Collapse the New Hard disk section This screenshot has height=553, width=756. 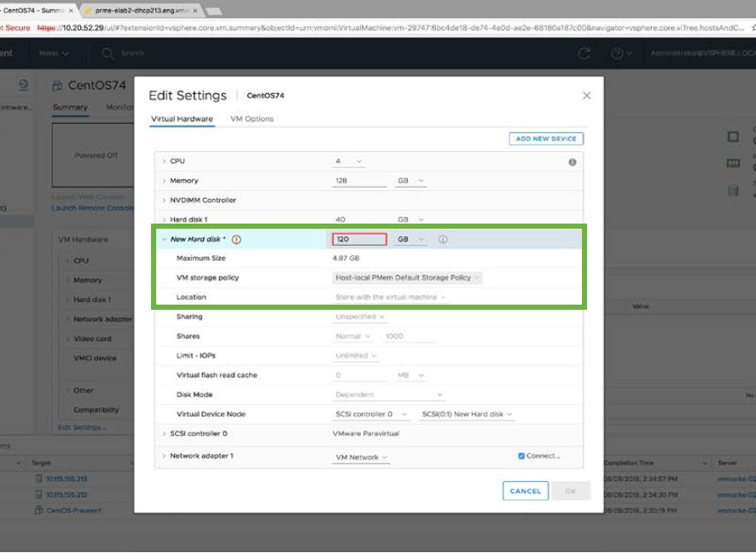point(164,239)
